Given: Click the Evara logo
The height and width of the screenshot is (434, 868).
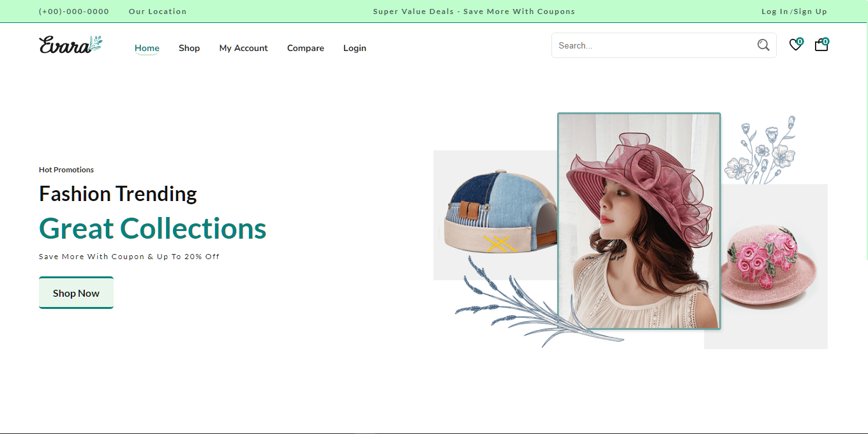Looking at the screenshot, I should [70, 45].
